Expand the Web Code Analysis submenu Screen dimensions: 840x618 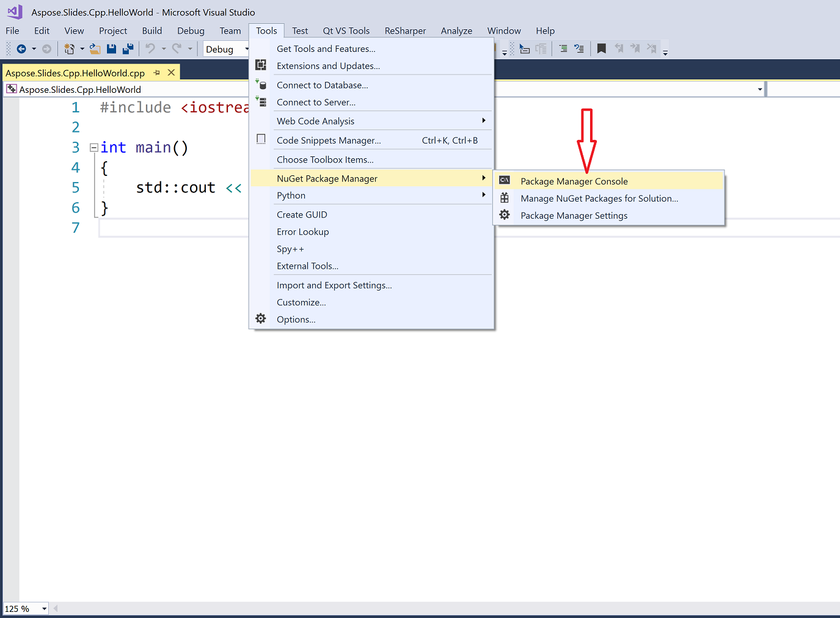coord(483,120)
